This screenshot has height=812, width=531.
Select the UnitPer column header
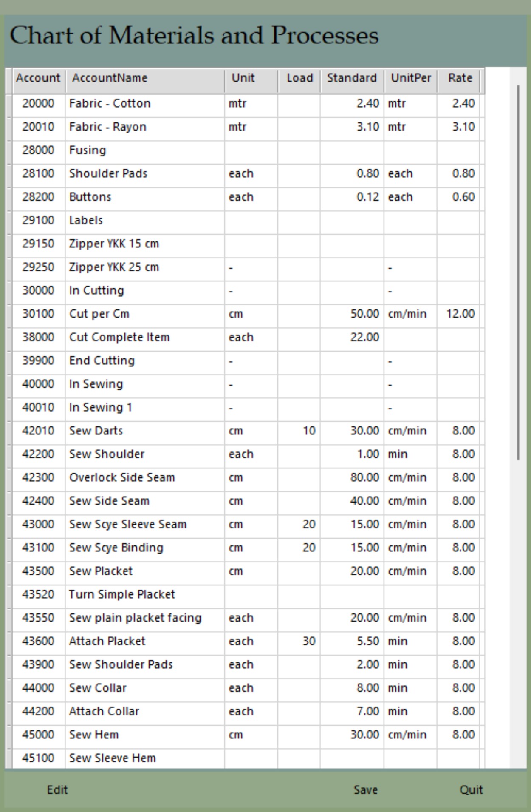(410, 78)
